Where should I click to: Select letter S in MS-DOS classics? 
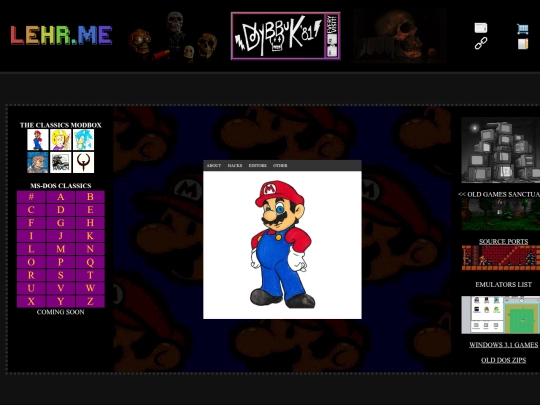pyautogui.click(x=61, y=275)
